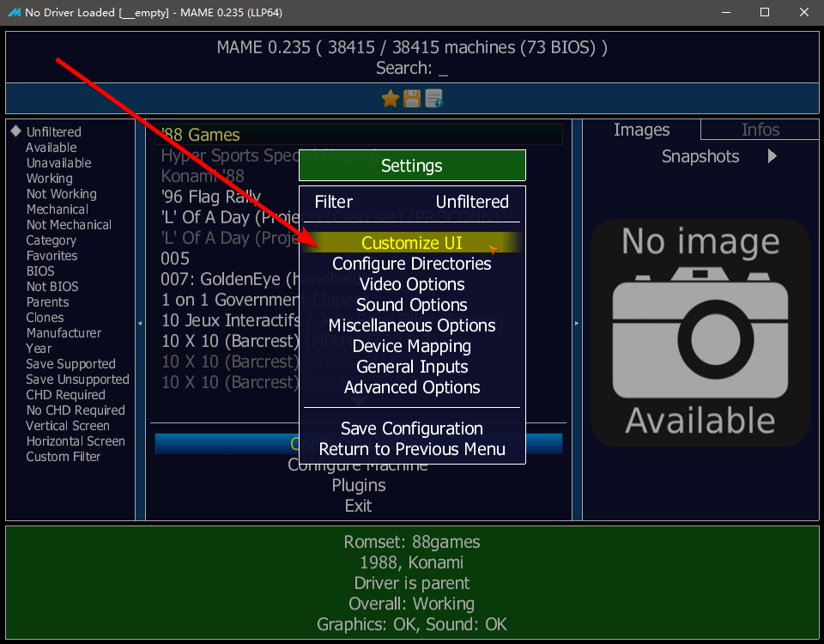Choose the Not Working filter
The image size is (824, 644).
[x=62, y=194]
